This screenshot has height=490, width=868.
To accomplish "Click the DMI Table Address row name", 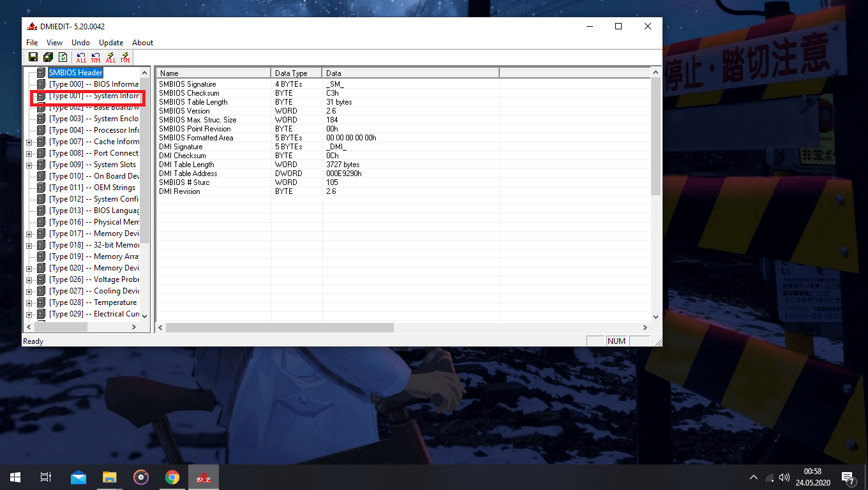I will tap(188, 174).
